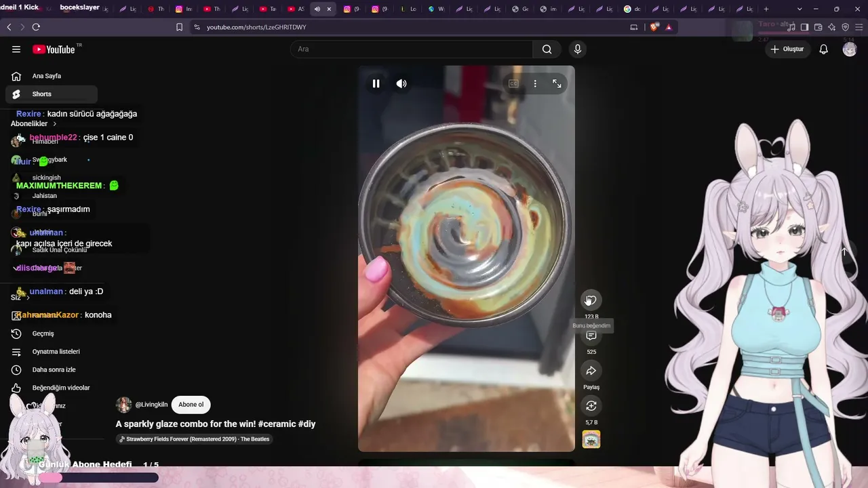Open the Livingkiln channel avatar

[x=123, y=405]
